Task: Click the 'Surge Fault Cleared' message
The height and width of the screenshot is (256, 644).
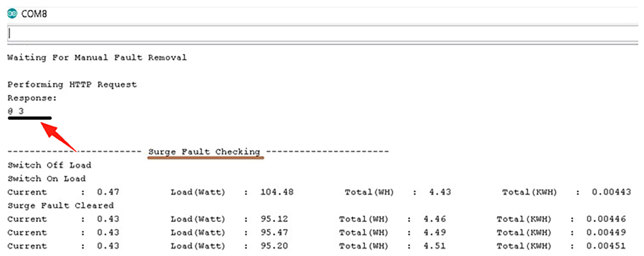Action: pos(61,206)
